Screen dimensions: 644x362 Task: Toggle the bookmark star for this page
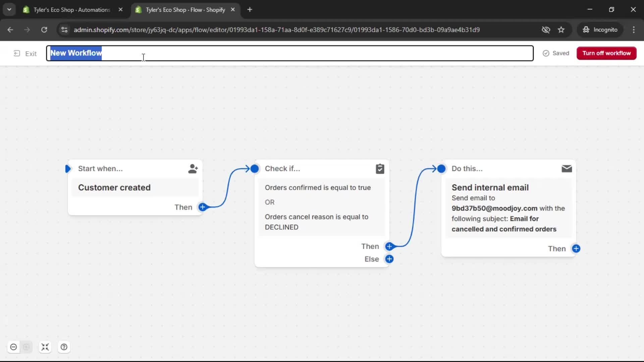(x=561, y=29)
